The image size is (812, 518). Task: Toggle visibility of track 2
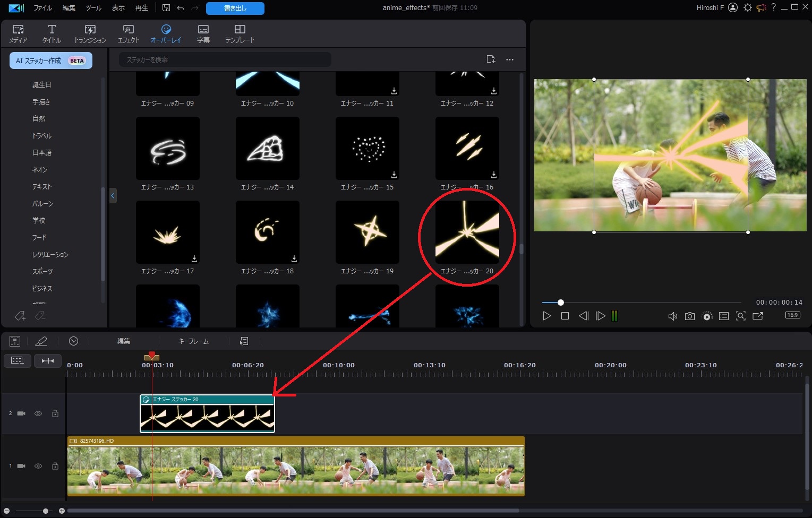38,413
